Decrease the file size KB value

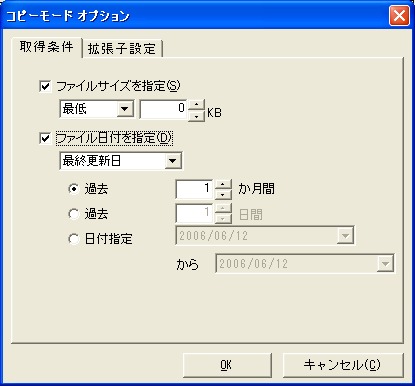pos(197,116)
